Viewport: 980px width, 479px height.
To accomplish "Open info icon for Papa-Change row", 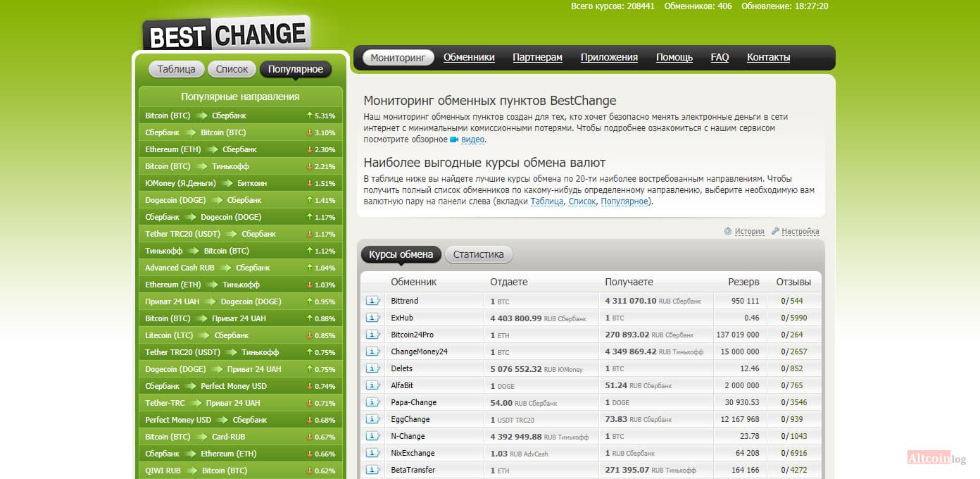I will [372, 402].
